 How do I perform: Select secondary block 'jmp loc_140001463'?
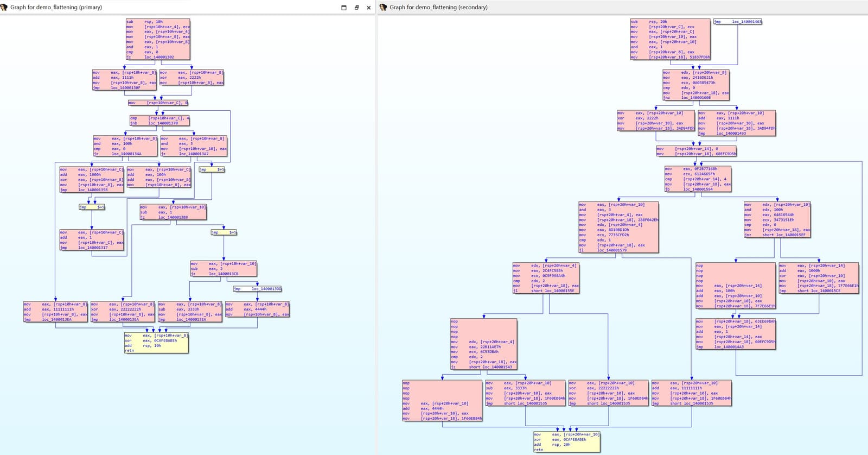(x=738, y=22)
